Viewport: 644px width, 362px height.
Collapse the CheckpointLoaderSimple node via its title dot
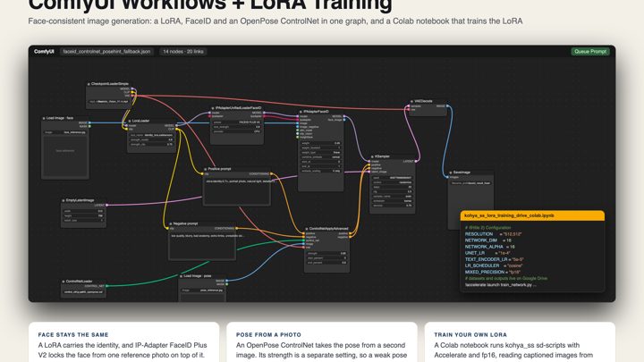[89, 84]
